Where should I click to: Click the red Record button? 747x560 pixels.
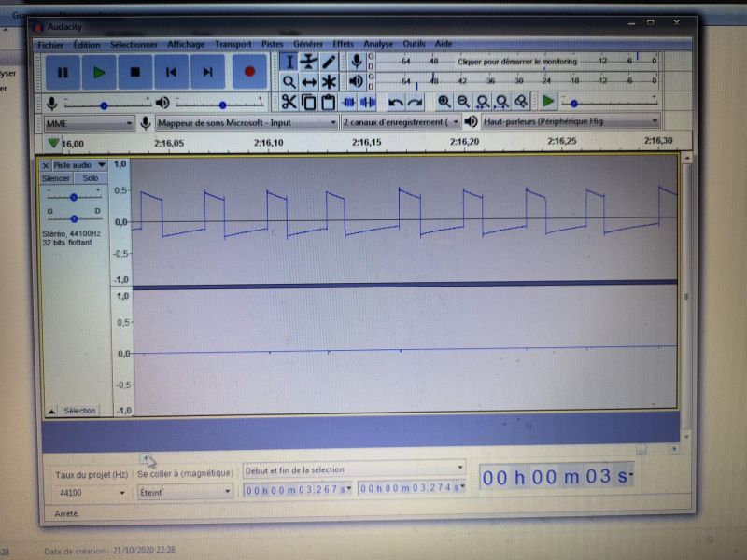[x=248, y=71]
